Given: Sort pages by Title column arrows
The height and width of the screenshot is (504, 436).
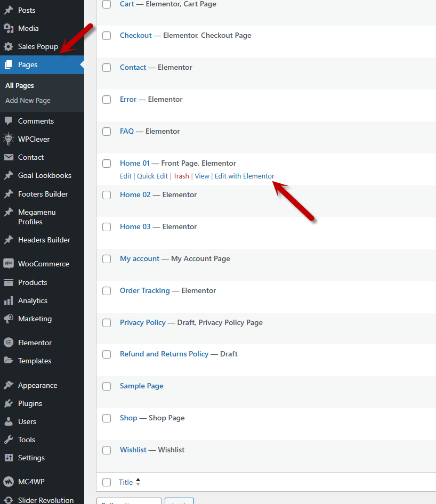Looking at the screenshot, I should (x=138, y=482).
